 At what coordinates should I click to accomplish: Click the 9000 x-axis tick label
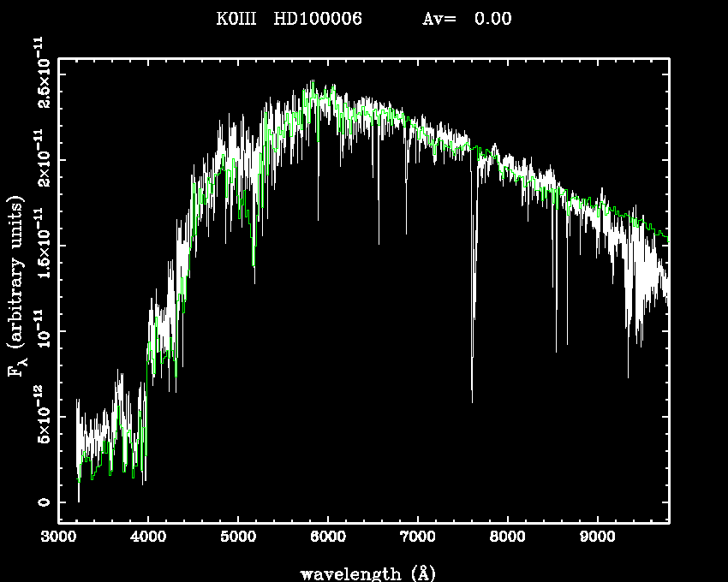[597, 539]
